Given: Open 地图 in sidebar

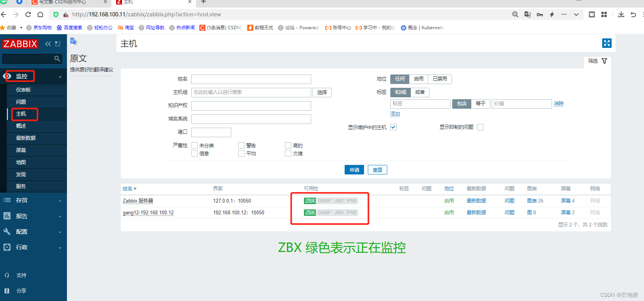Looking at the screenshot, I should coord(37,162).
